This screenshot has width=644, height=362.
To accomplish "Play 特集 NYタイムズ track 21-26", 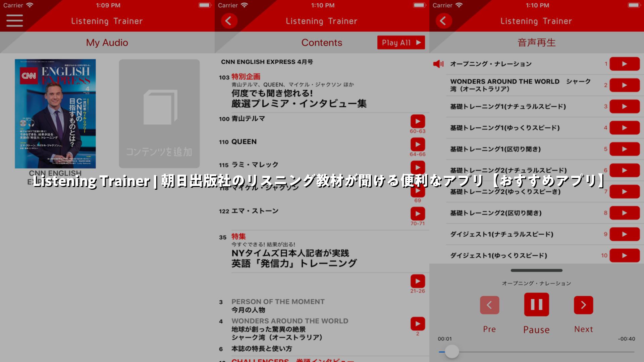I will 418,281.
